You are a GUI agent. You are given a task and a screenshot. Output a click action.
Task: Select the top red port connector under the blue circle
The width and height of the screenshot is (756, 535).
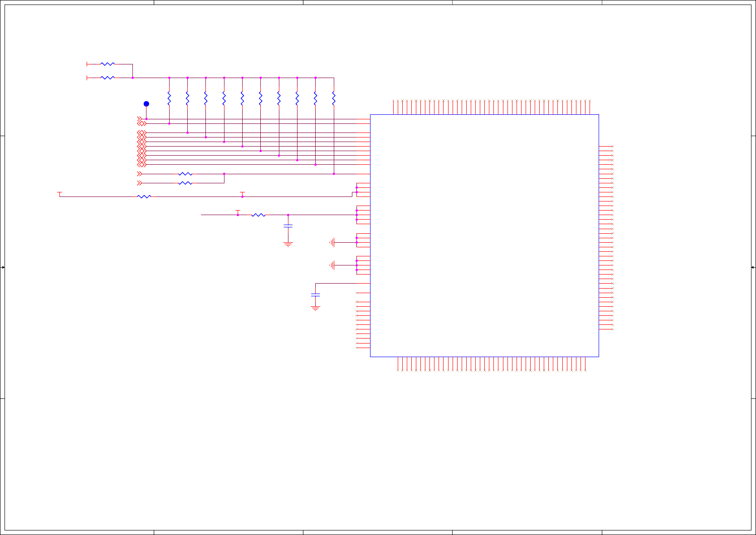140,119
